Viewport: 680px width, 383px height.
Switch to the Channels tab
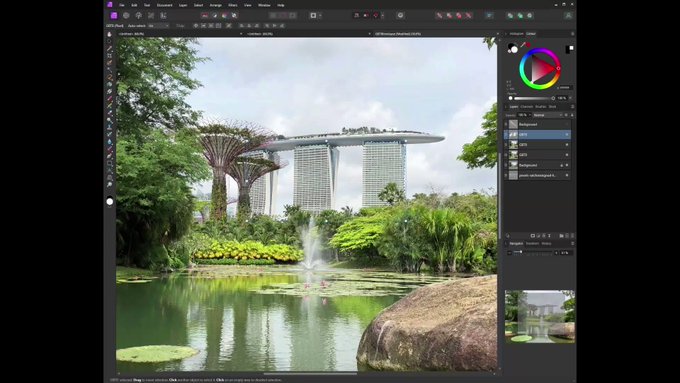click(526, 106)
